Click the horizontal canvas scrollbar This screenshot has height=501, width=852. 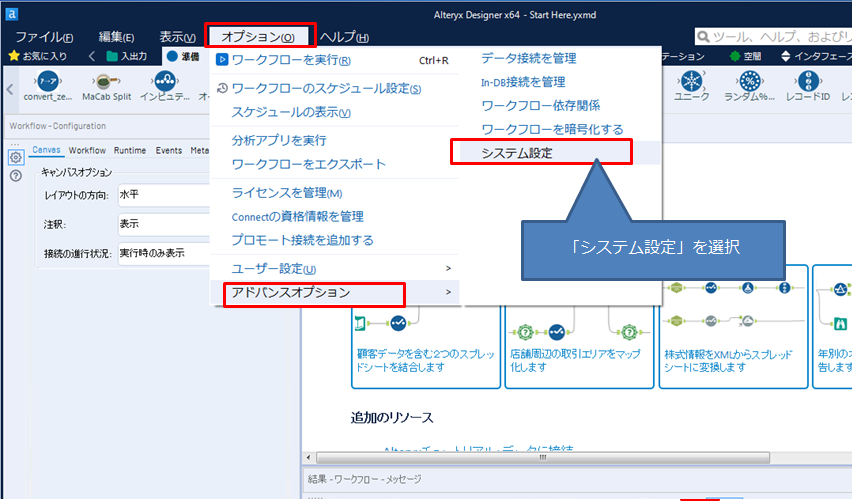click(542, 458)
